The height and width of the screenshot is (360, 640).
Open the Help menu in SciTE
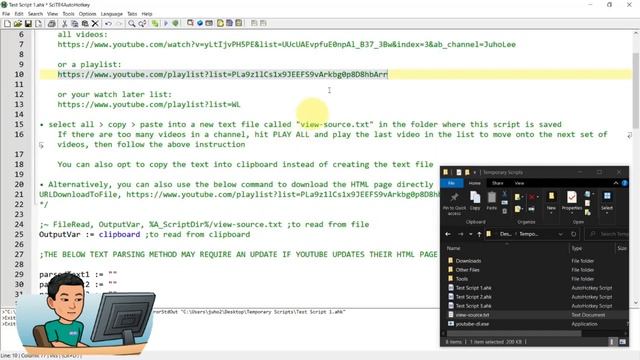point(147,14)
